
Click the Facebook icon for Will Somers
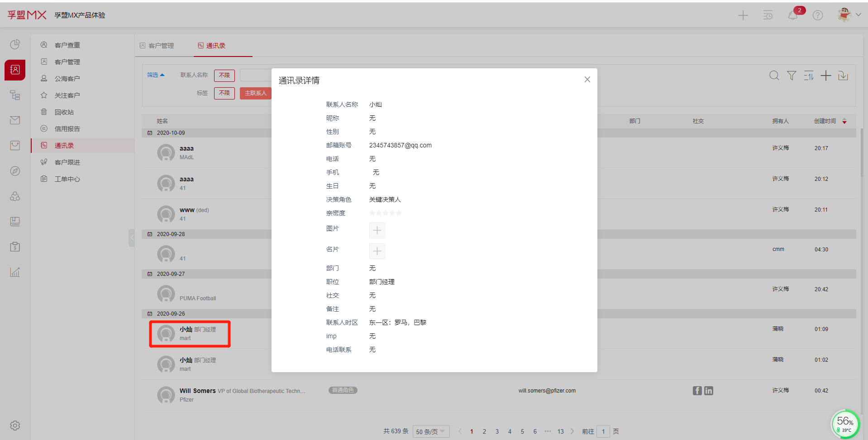[697, 391]
